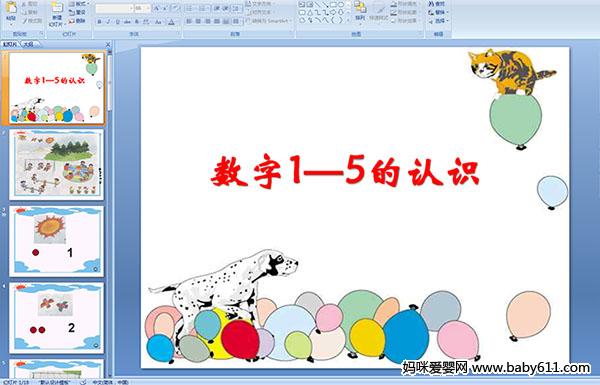
Task: Pick the oval shape in shapes gallery
Action: coord(341,4)
